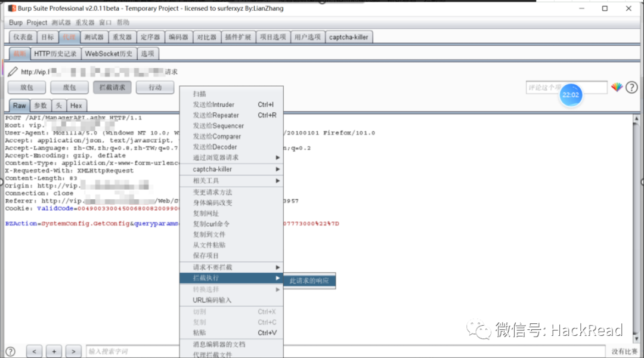Select 身体编码改变 menu entry
Image resolution: width=644 pixels, height=358 pixels.
coord(231,203)
